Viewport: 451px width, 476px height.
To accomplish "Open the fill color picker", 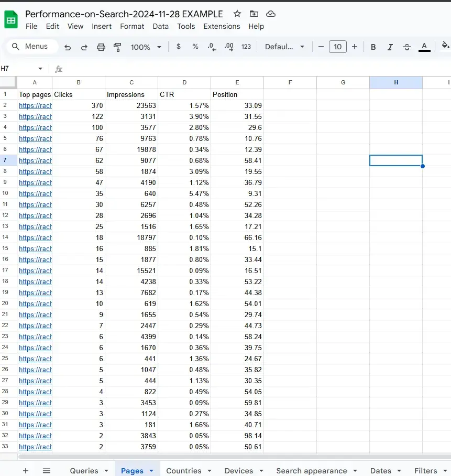I will (445, 46).
